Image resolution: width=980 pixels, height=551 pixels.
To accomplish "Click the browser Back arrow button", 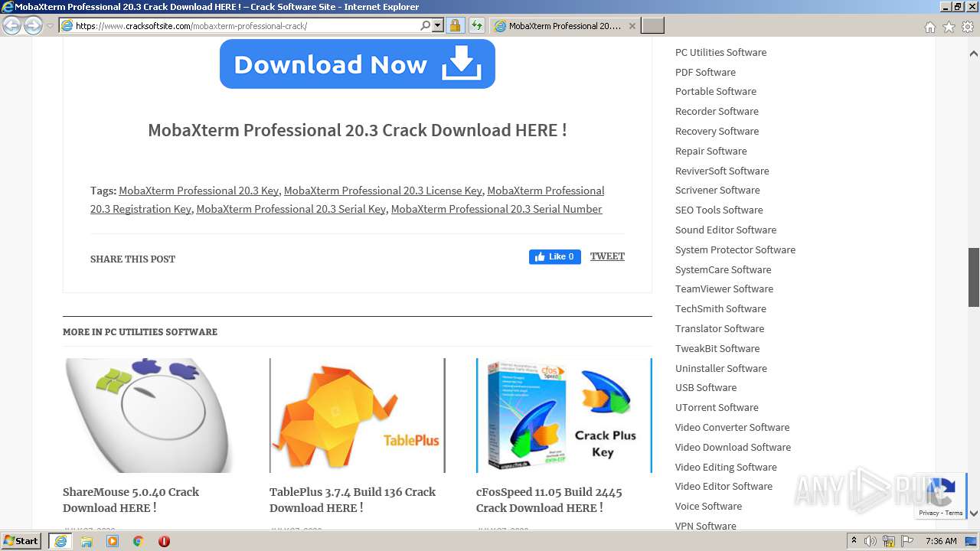I will 11,26.
